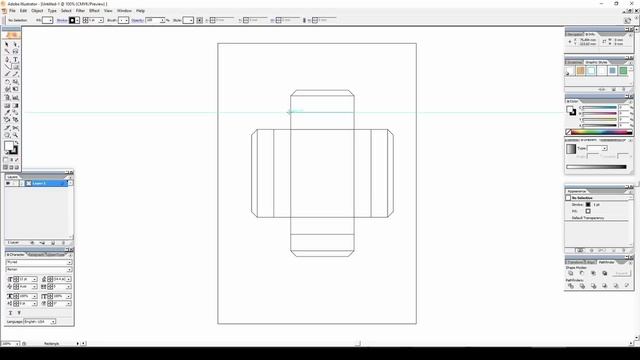The width and height of the screenshot is (640, 360).
Task: Click Add to Shape Area in Pathfinder
Action: (571, 273)
